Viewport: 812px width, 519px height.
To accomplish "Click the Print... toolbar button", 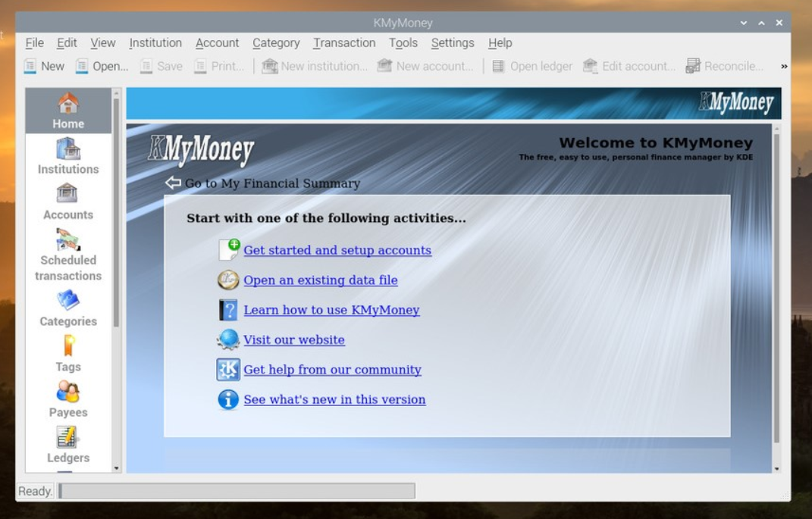I will [219, 66].
